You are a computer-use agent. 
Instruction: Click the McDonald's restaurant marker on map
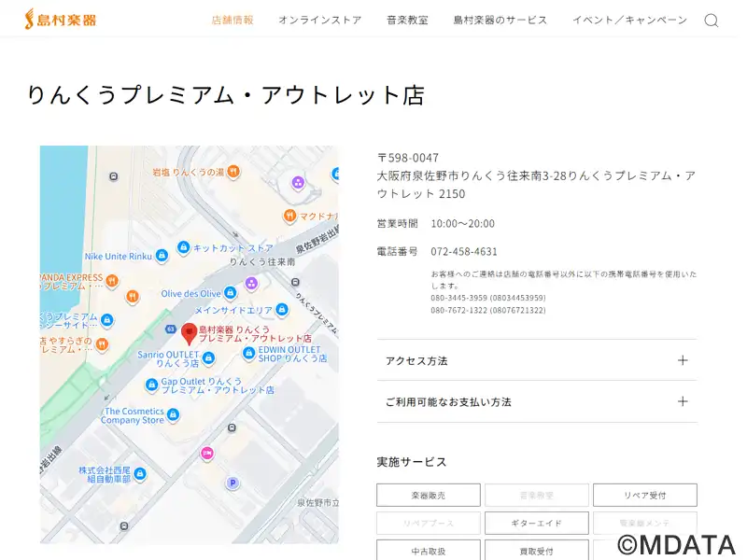(x=290, y=217)
